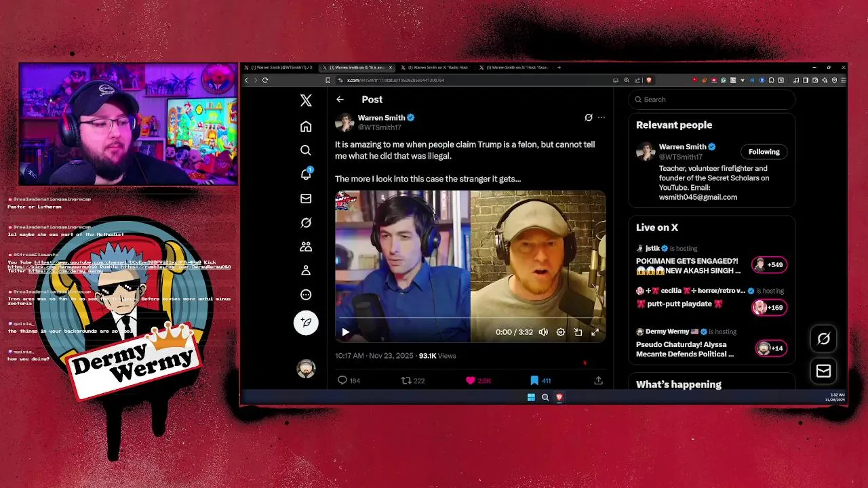Open video settings gear
Screen dimensions: 868x488
pyautogui.click(x=561, y=332)
